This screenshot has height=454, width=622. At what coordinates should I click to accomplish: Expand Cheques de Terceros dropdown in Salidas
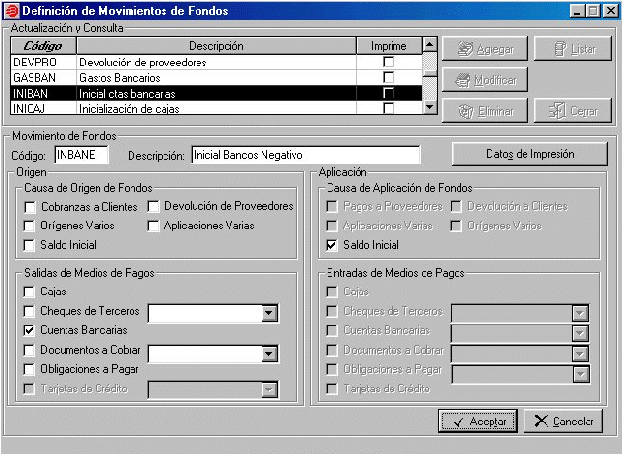(268, 314)
